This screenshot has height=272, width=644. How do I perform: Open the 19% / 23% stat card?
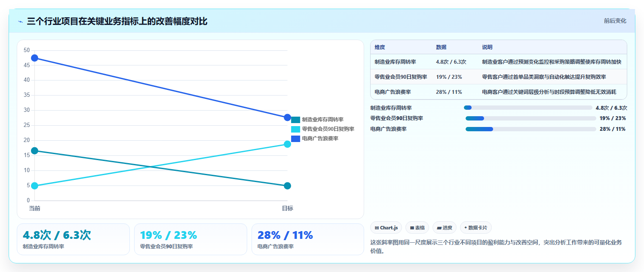(190, 239)
